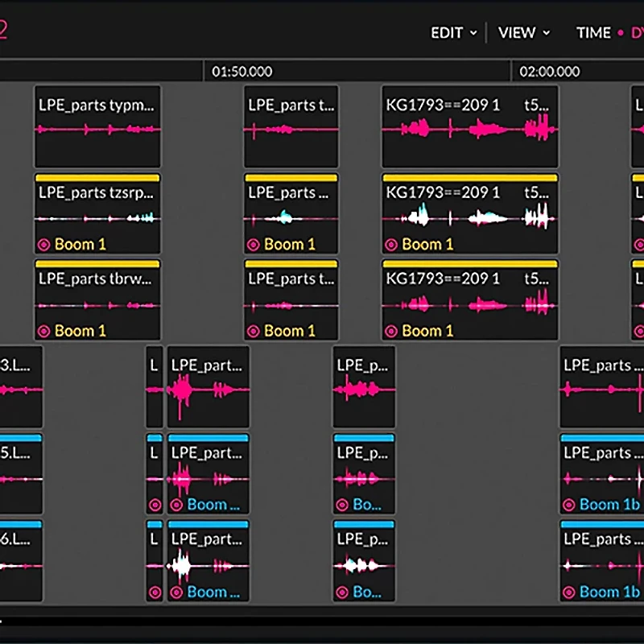Click the Boom icon on the narrow L clip
The width and height of the screenshot is (644, 644).
pos(154,505)
